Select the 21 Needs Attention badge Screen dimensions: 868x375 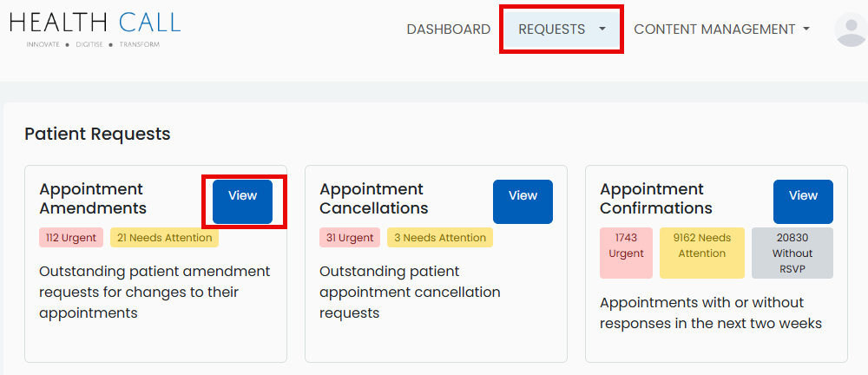point(164,238)
